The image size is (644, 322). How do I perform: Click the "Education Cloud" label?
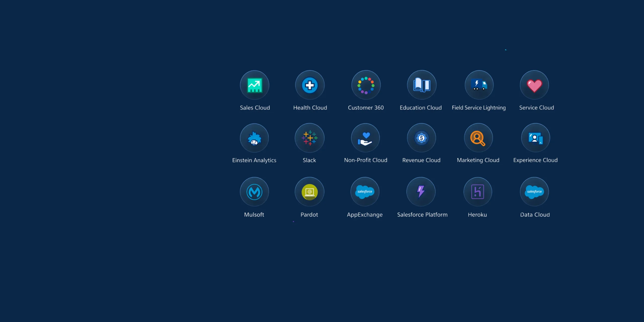pyautogui.click(x=421, y=108)
